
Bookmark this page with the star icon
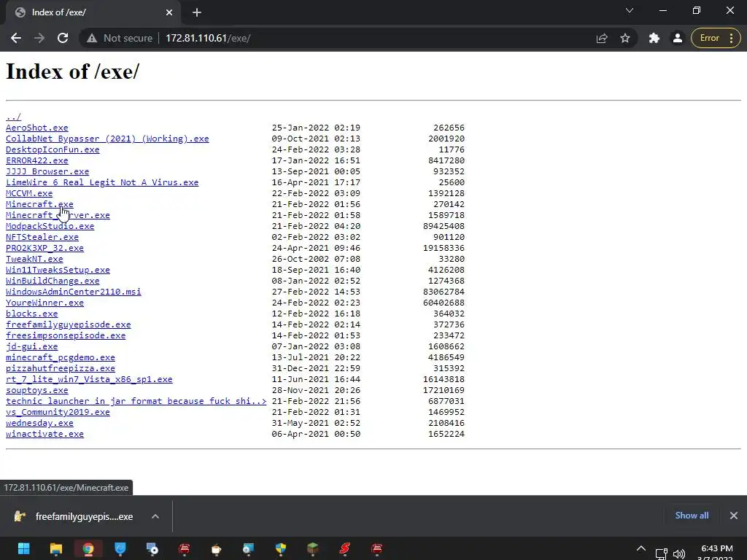[x=625, y=38]
